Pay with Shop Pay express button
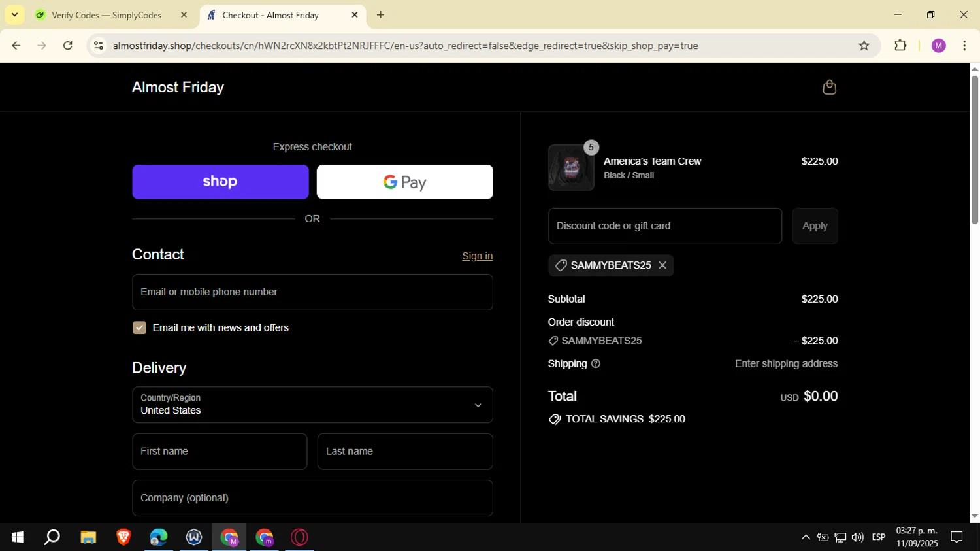980x551 pixels. click(x=220, y=182)
